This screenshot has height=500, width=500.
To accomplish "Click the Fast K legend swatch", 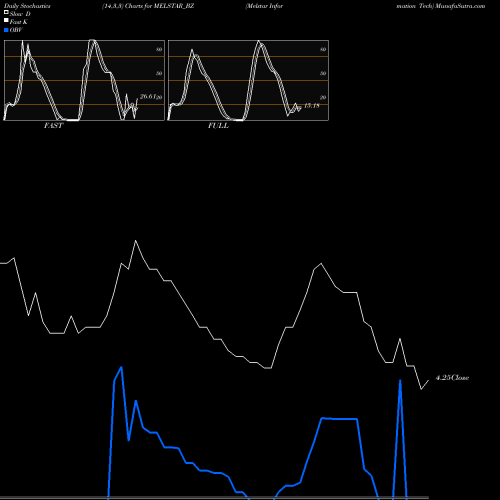I will tap(6, 20).
